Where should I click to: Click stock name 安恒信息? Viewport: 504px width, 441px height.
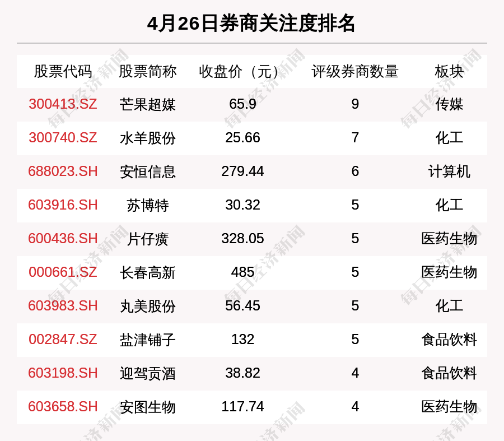[147, 172]
